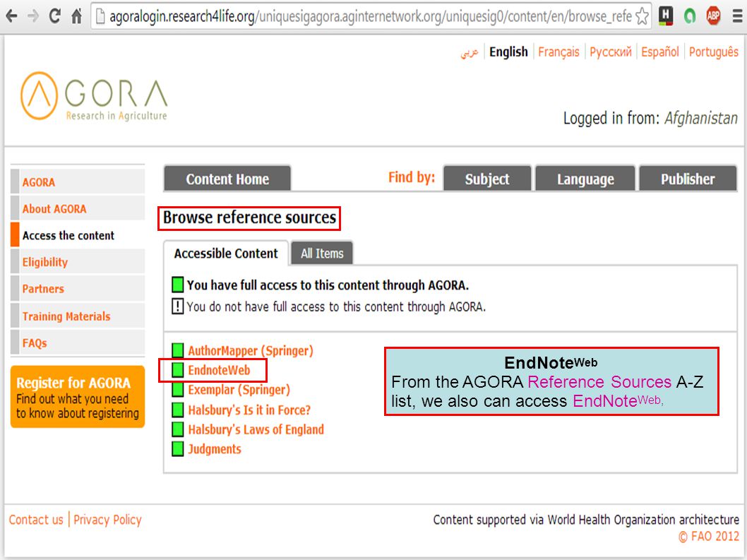
Task: Switch language to Arabic
Action: 470,52
